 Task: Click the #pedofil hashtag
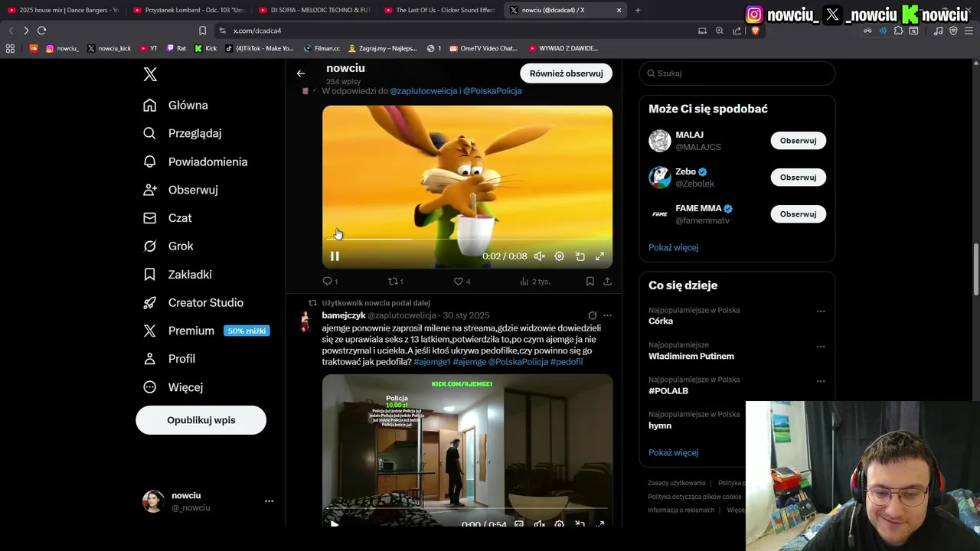coord(567,362)
